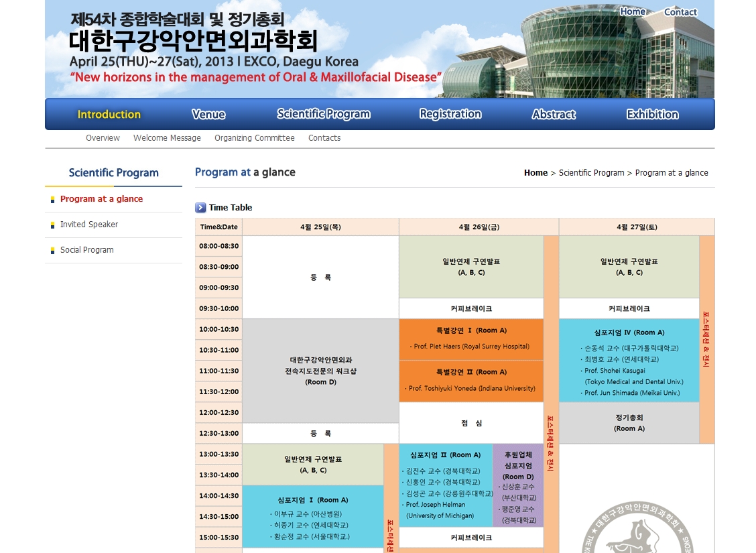Click the 4월 27일(토) column header

tap(637, 227)
